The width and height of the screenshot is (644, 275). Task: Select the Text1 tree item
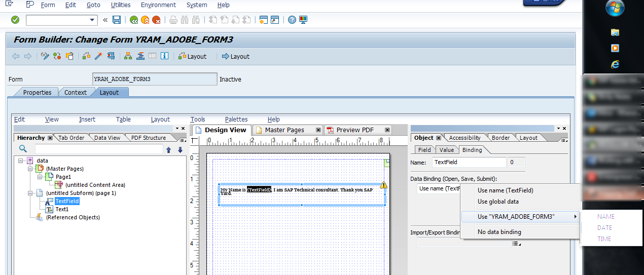(62, 209)
